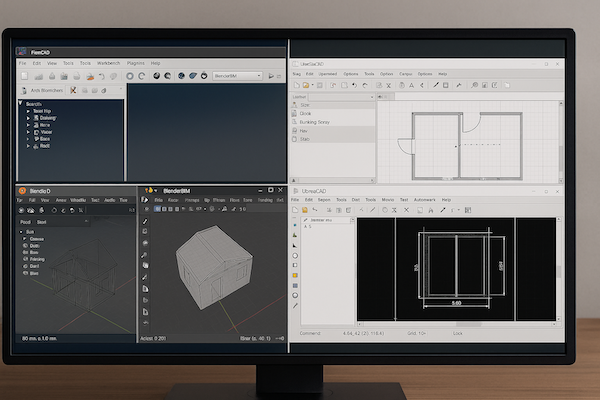Open the Audio menu in Blendio D
The height and width of the screenshot is (400, 600).
click(x=109, y=200)
